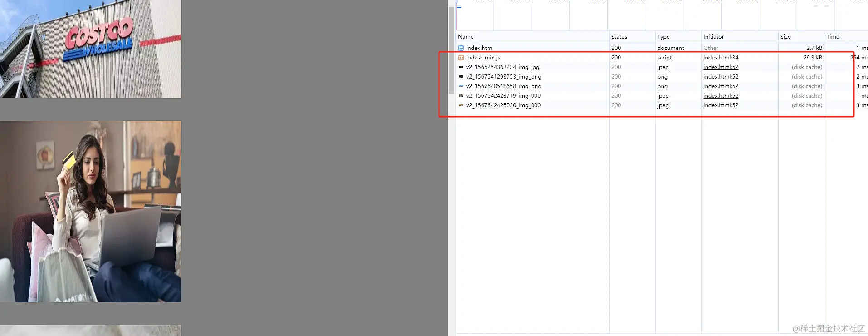Click thumbnail icon of v2_1567642425030_img_000

(x=461, y=105)
